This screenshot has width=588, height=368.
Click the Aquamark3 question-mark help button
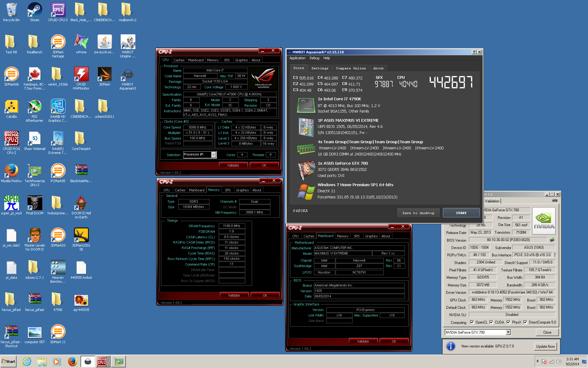(x=474, y=52)
